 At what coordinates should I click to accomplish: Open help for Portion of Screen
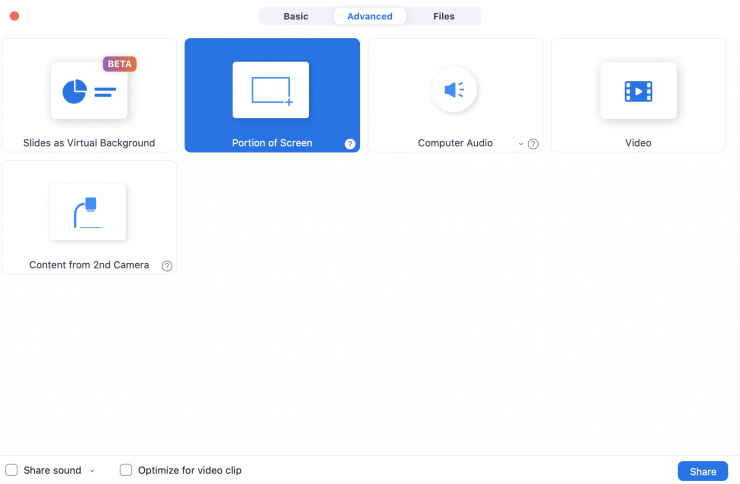350,144
